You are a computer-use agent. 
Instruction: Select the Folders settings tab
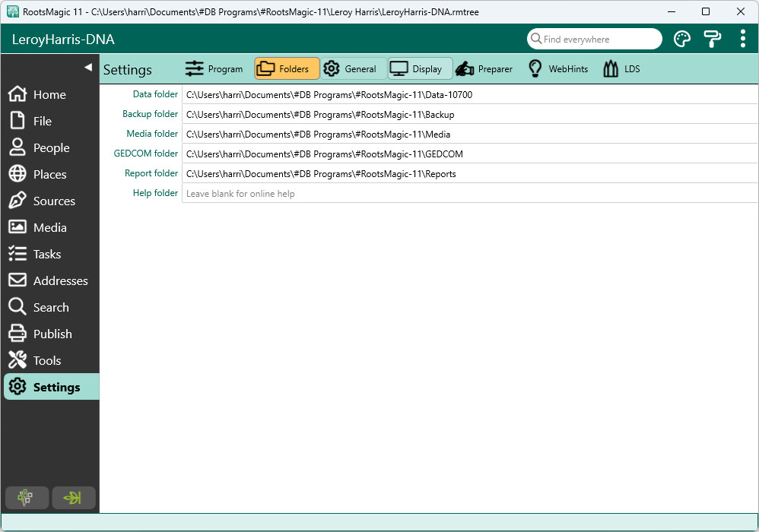click(287, 69)
